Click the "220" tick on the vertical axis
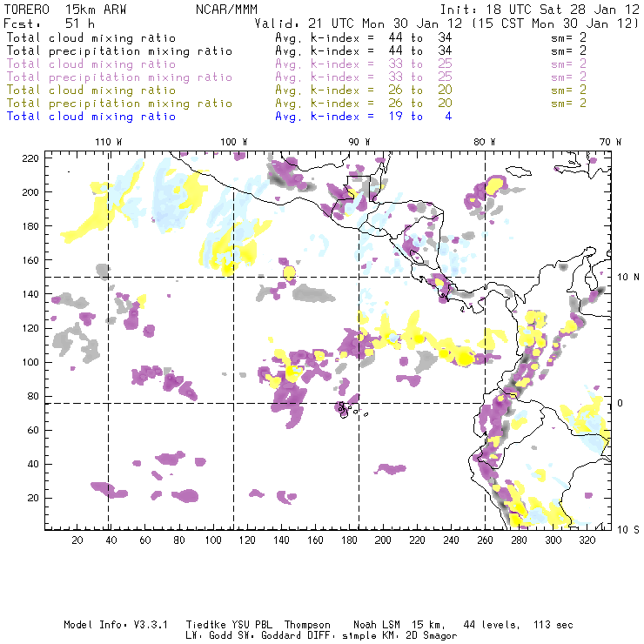 pos(30,158)
